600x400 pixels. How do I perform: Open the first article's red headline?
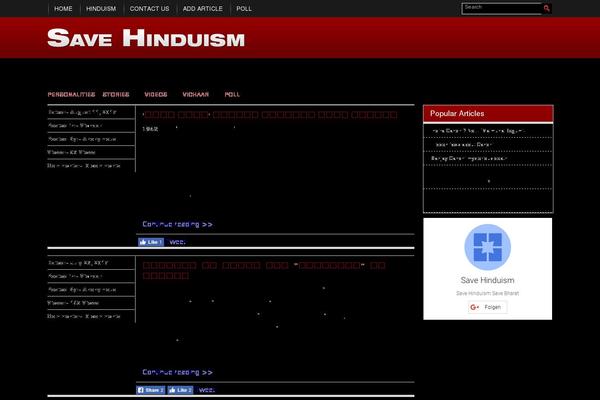point(270,114)
